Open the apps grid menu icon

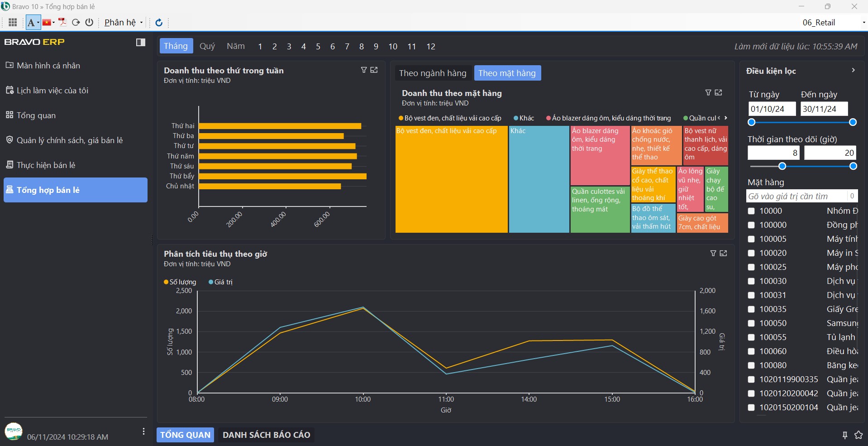13,22
